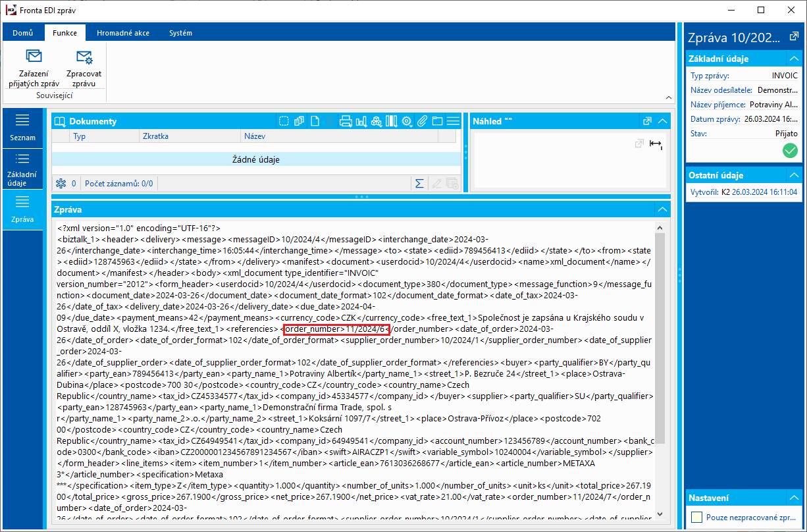Click grey open-external icon inside Náhled preview

tap(638, 144)
